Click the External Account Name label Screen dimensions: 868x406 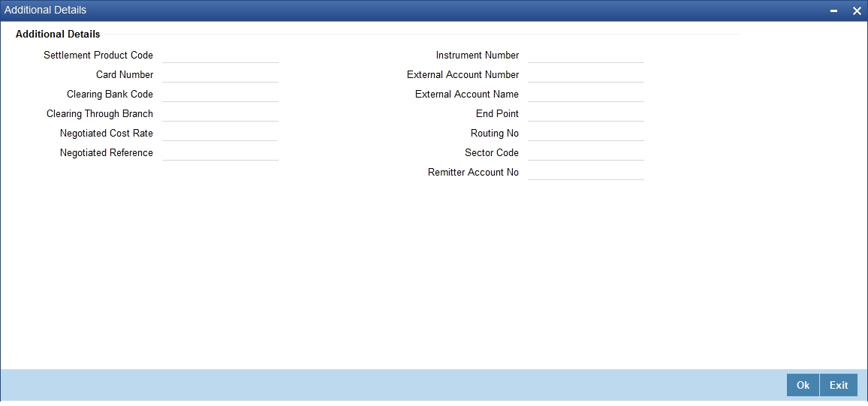[466, 94]
